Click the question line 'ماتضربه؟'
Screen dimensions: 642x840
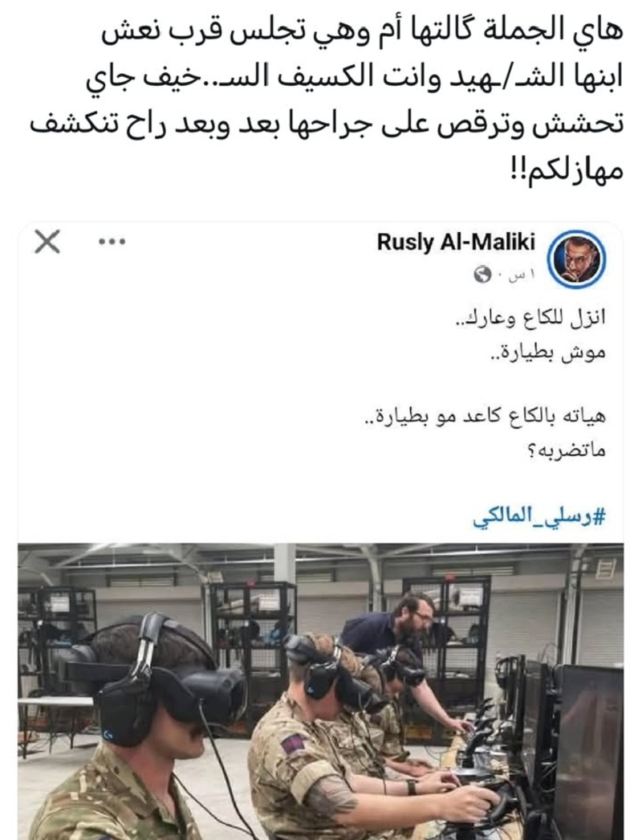567,451
